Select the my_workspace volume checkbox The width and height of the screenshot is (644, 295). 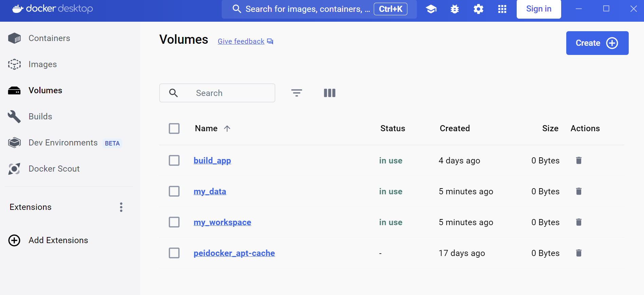click(x=174, y=222)
